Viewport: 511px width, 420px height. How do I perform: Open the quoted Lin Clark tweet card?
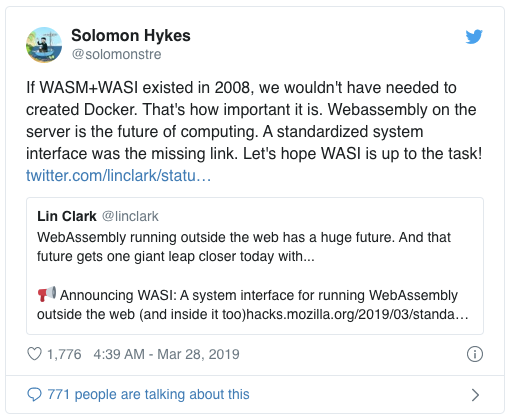[x=255, y=266]
